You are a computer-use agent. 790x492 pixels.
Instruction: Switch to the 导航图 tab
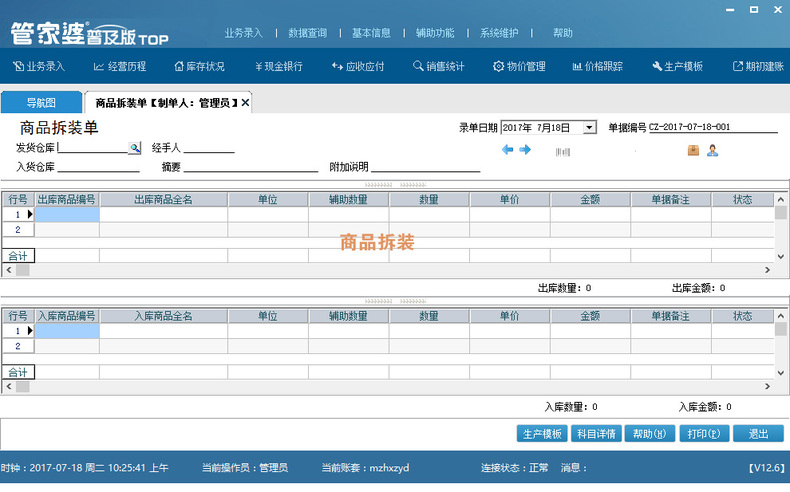pyautogui.click(x=41, y=103)
